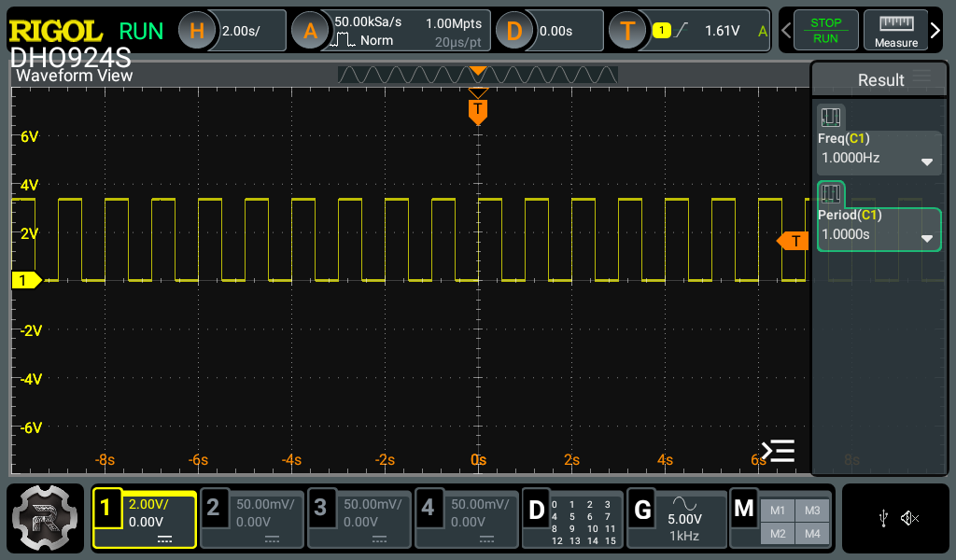This screenshot has height=560, width=956.
Task: Click the Waveform View title
Action: [x=75, y=76]
